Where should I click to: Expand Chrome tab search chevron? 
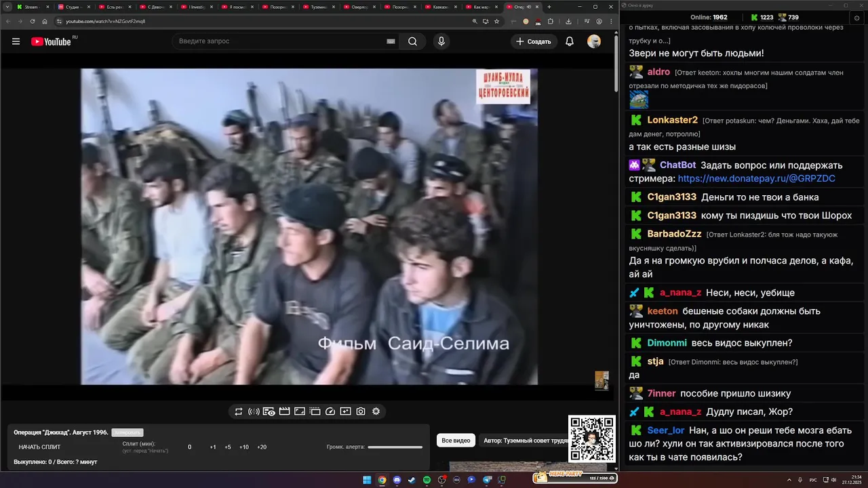[x=7, y=7]
